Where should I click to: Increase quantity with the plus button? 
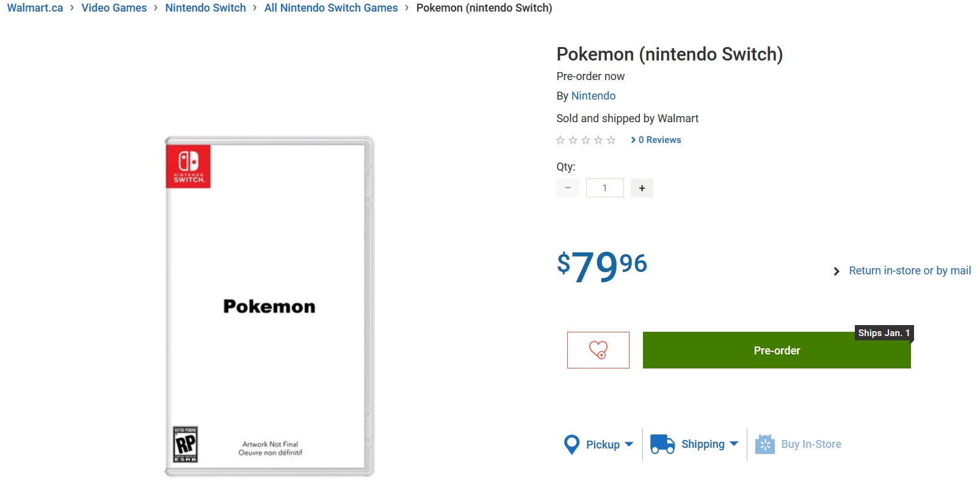[642, 188]
